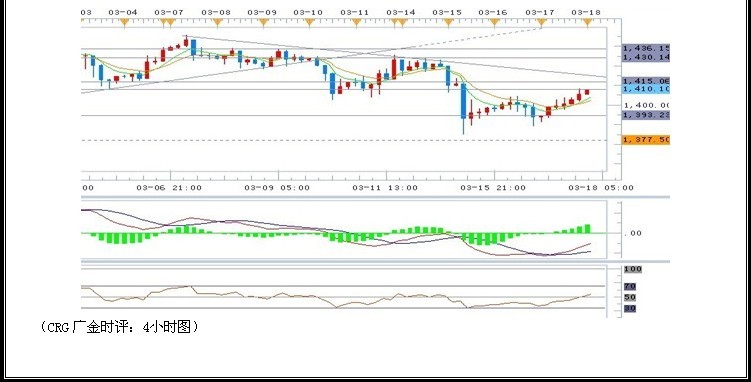
Task: Click the 1,415.06 price label
Action: (646, 81)
